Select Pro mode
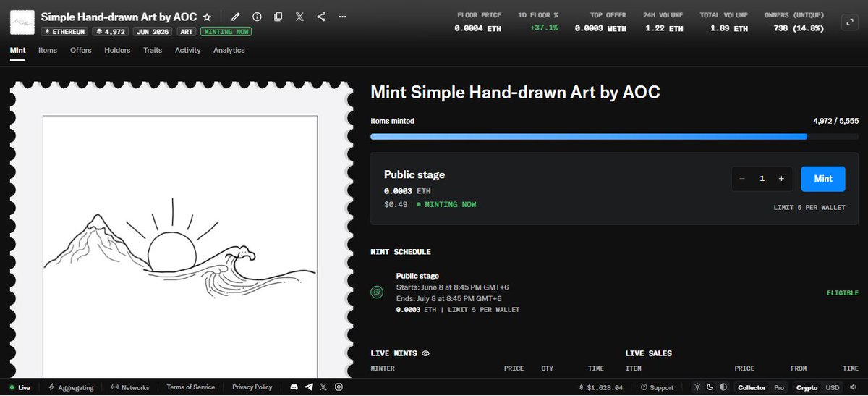Viewport: 868px width, 396px height. point(778,387)
